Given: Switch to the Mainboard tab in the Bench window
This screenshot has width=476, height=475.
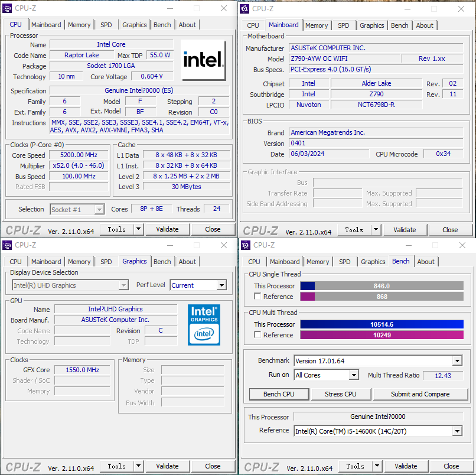Looking at the screenshot, I should [285, 262].
